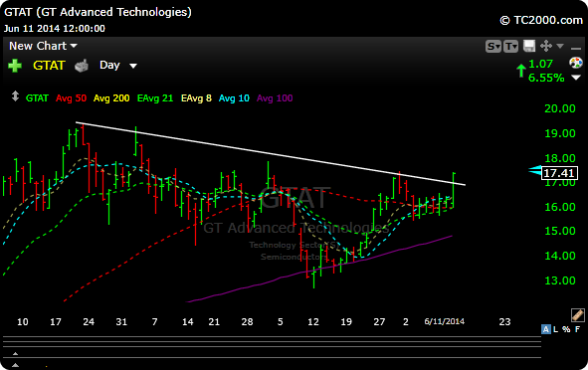Click the green plus add-indicator icon

coord(15,66)
